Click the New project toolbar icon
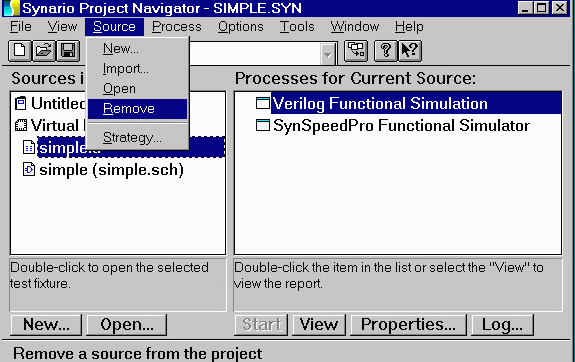Viewport: 575px width, 362px height. (20, 50)
